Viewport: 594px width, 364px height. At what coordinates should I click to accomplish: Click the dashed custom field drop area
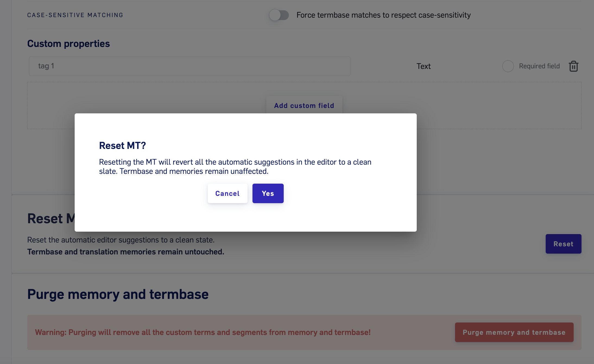click(x=304, y=106)
